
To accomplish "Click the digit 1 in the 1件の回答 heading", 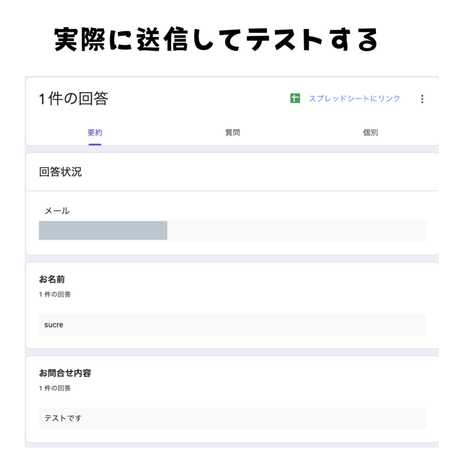I will 42,99.
